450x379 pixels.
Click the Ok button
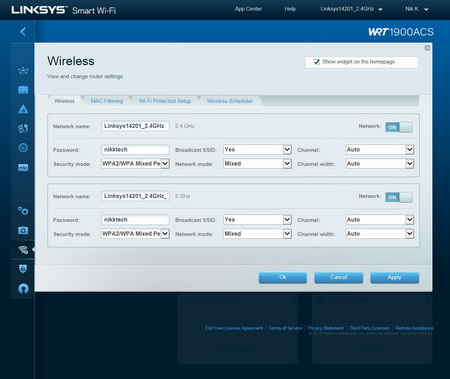(x=283, y=277)
